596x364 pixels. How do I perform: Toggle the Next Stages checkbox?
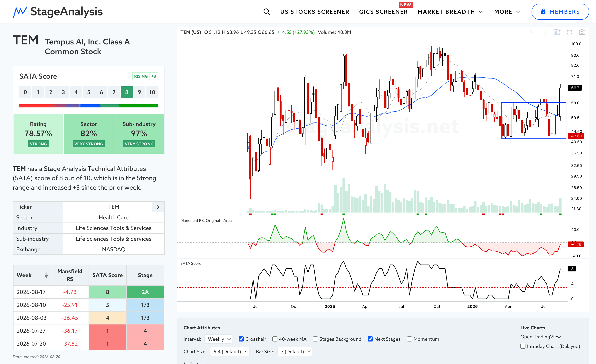click(x=370, y=339)
